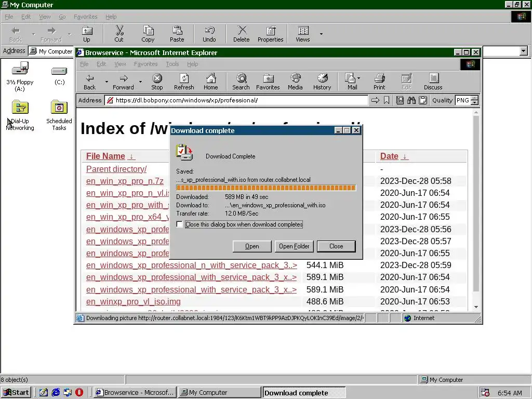Click the bookmarks book icon in address toolbar

point(400,100)
